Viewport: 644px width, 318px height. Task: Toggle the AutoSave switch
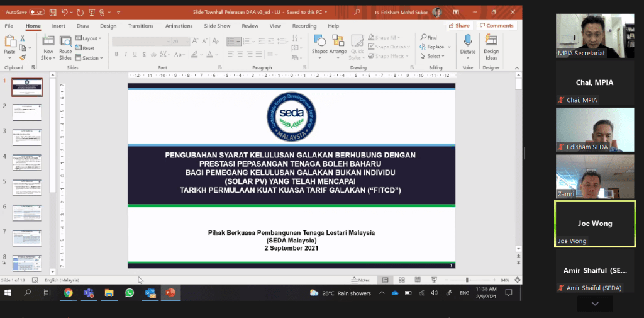(36, 12)
